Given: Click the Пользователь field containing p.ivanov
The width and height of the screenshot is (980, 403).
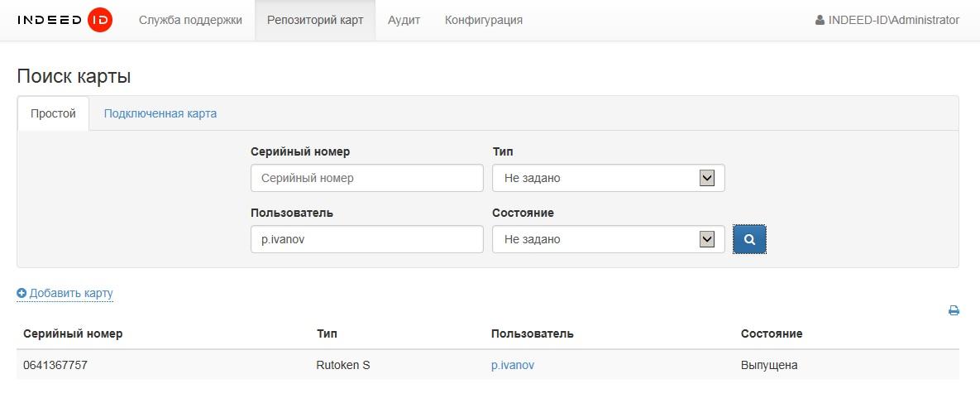Looking at the screenshot, I should (x=366, y=239).
